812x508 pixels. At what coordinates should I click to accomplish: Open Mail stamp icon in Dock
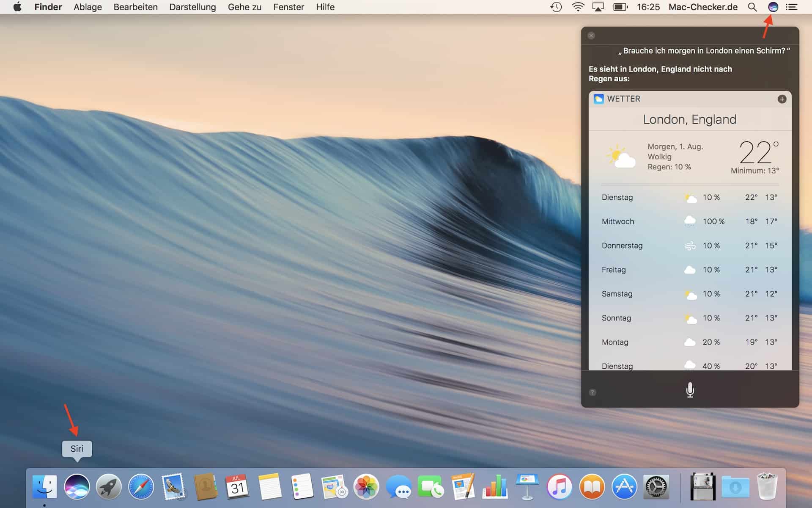click(x=173, y=486)
